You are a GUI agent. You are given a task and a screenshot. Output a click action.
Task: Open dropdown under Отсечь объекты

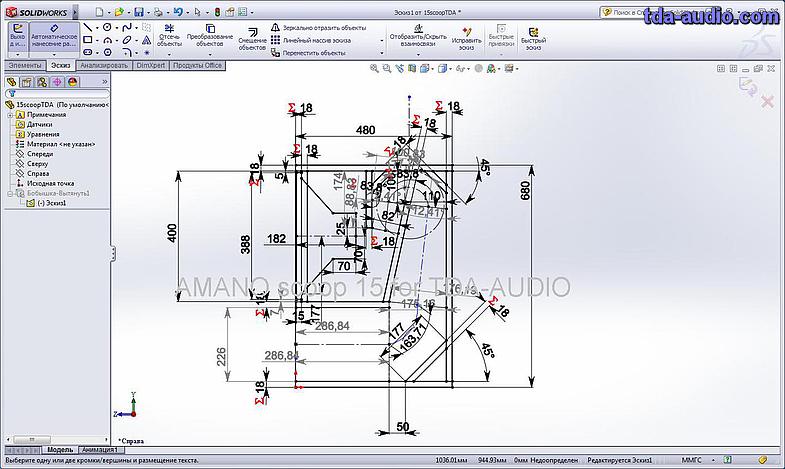pyautogui.click(x=169, y=54)
